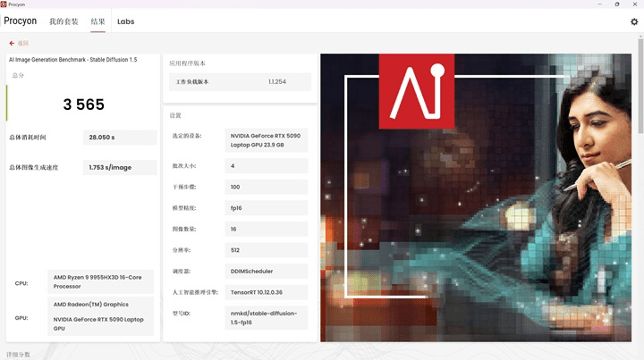Click the resolution value 512
The width and height of the screenshot is (644, 360).
pos(267,250)
